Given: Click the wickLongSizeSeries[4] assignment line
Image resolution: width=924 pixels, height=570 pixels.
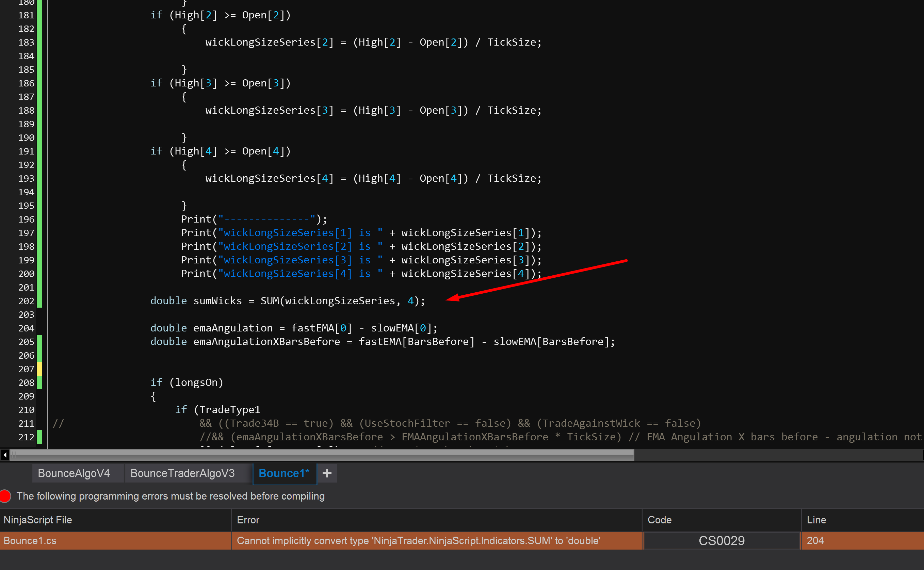Looking at the screenshot, I should coord(373,178).
